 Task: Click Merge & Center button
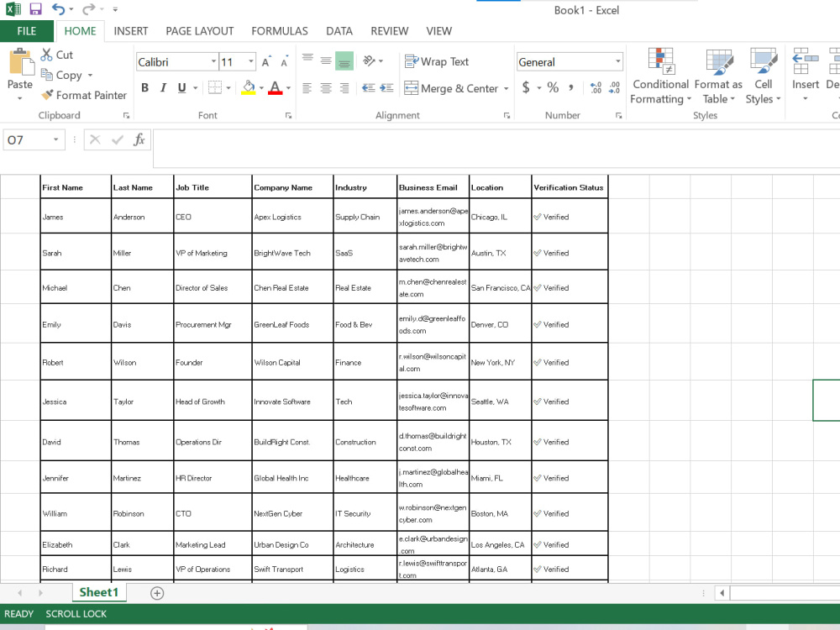(x=452, y=88)
